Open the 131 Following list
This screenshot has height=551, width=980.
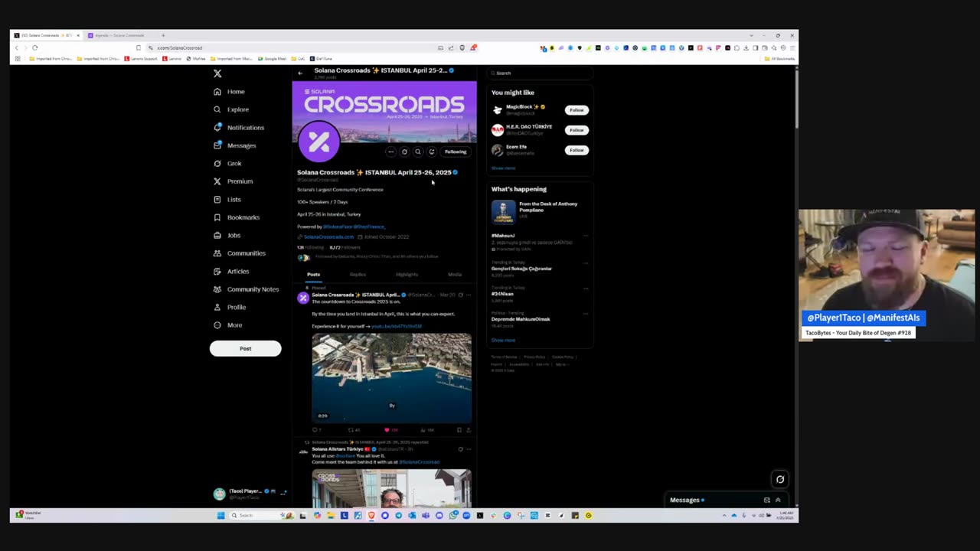pyautogui.click(x=310, y=247)
